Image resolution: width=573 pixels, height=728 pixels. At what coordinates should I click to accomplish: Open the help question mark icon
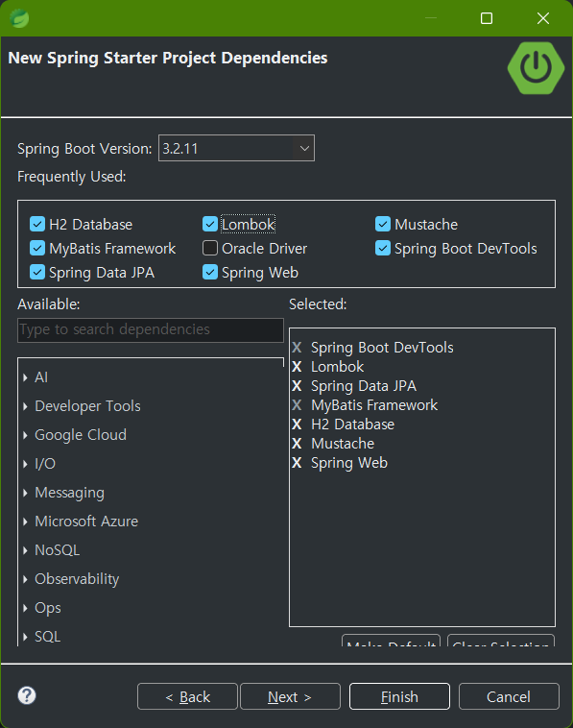click(x=27, y=695)
